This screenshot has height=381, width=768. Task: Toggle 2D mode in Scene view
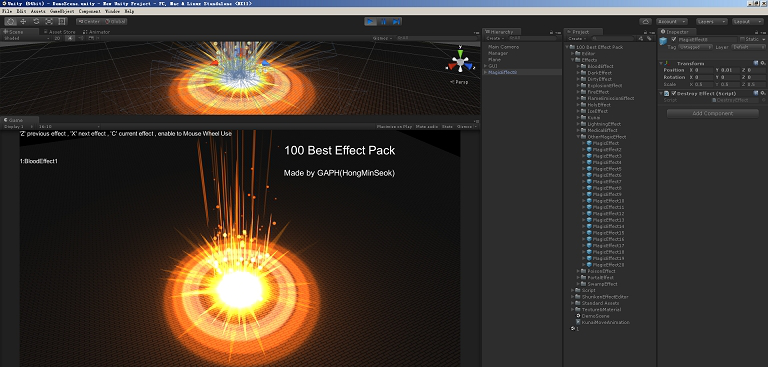[x=57, y=38]
